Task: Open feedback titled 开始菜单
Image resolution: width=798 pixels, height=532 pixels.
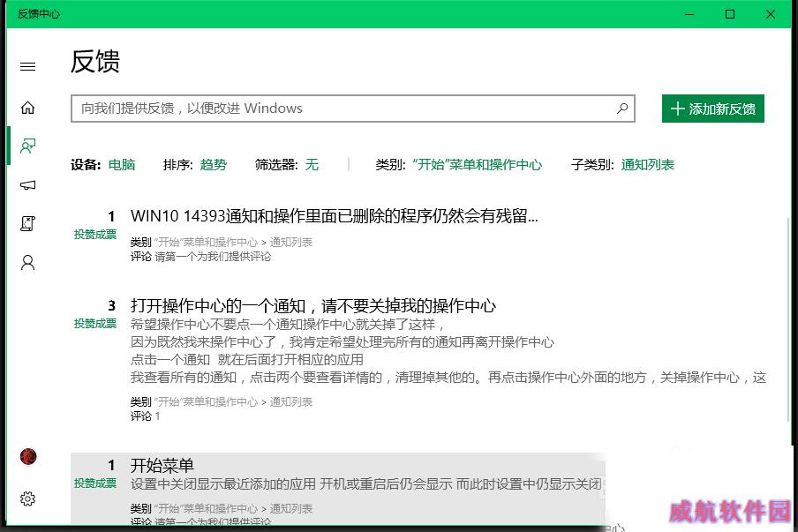Action: pos(162,465)
